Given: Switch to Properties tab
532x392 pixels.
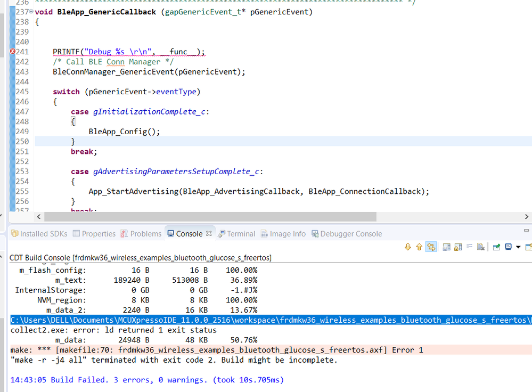Looking at the screenshot, I should coord(94,234).
